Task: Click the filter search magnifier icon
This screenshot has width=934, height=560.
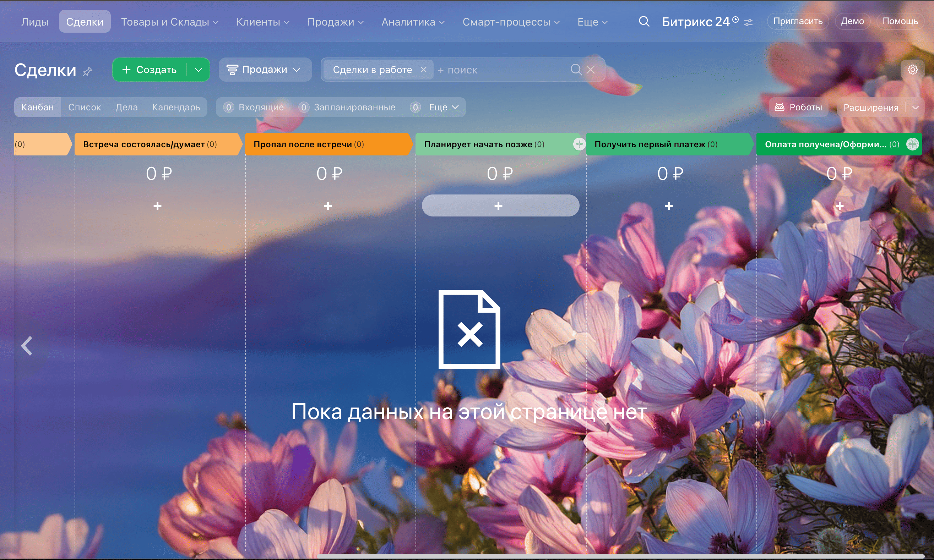Action: coord(575,70)
